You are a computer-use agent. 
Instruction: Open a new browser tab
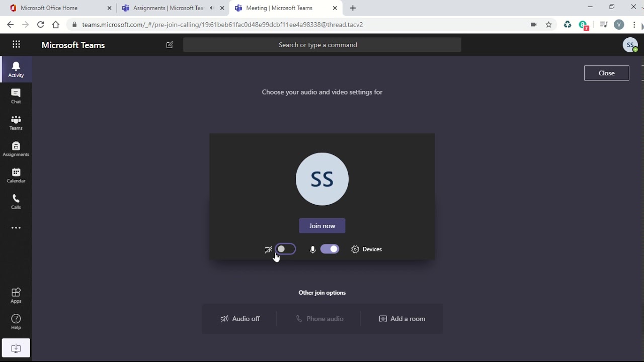click(x=353, y=8)
